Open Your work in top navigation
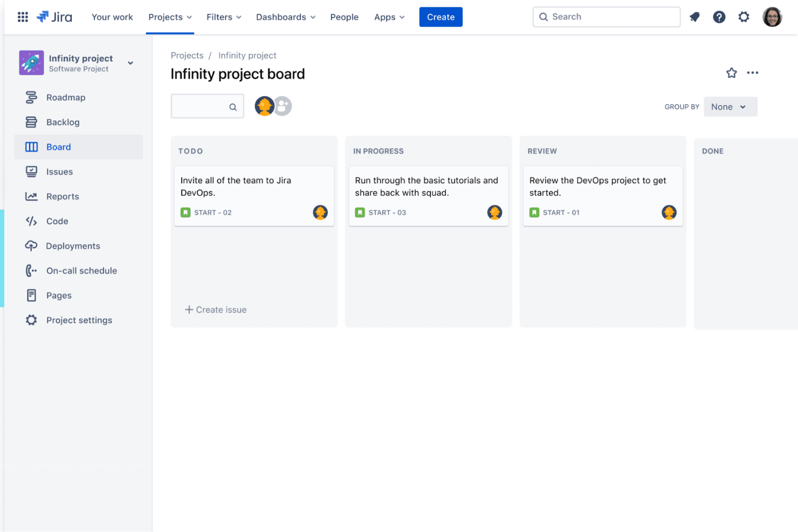This screenshot has height=532, width=798. coord(112,17)
